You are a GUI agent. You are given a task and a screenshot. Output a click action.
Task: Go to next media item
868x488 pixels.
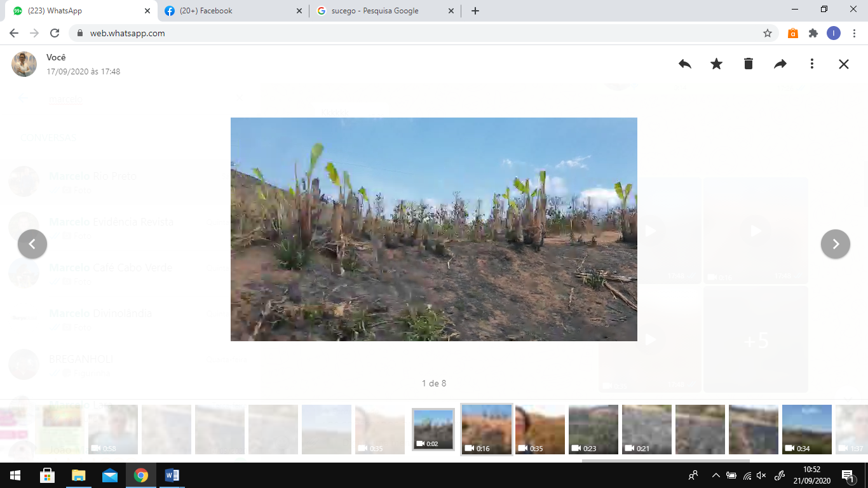[835, 244]
